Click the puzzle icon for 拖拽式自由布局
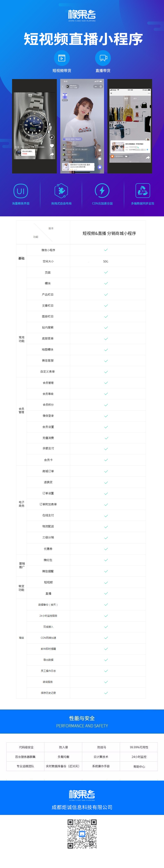Image resolution: width=164 pixels, height=868 pixels. coord(61,191)
